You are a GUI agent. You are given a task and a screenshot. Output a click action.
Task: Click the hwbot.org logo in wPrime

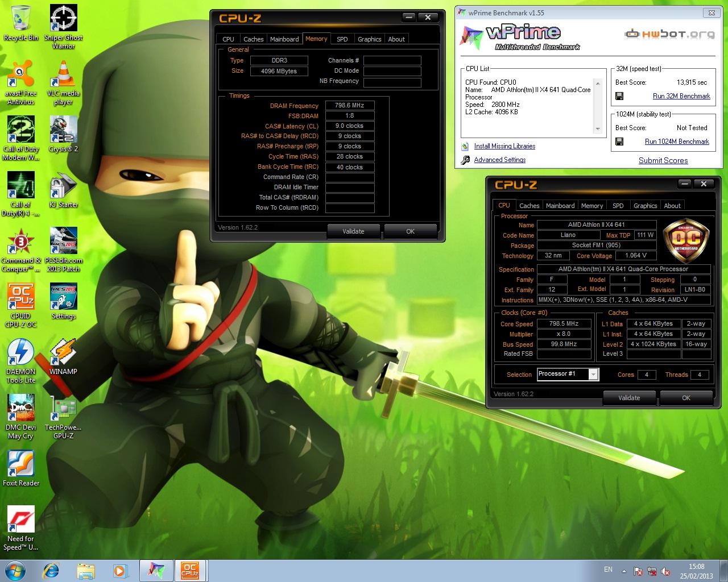[x=669, y=34]
